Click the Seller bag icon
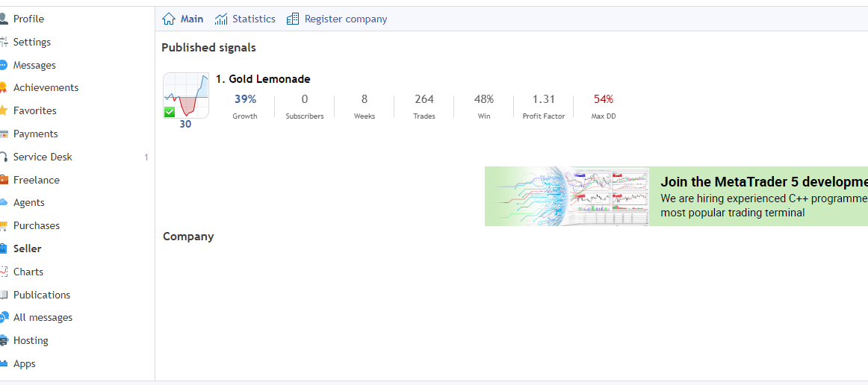868x385 pixels. (3, 249)
